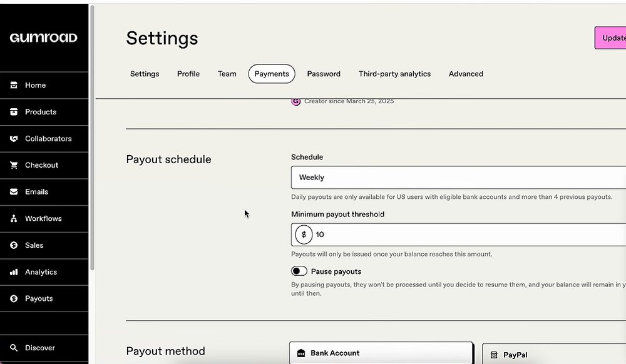Click the Analytics bar chart icon
The height and width of the screenshot is (364, 626).
(14, 272)
